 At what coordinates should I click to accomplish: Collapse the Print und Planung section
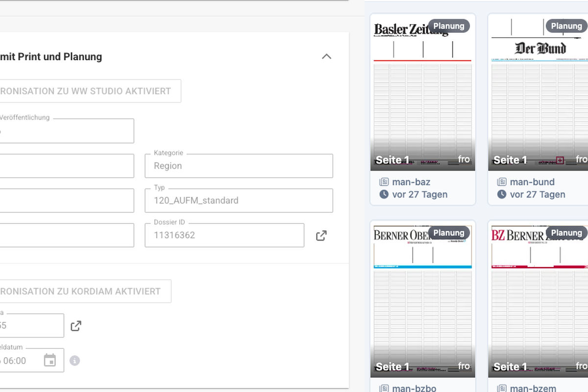pos(326,56)
